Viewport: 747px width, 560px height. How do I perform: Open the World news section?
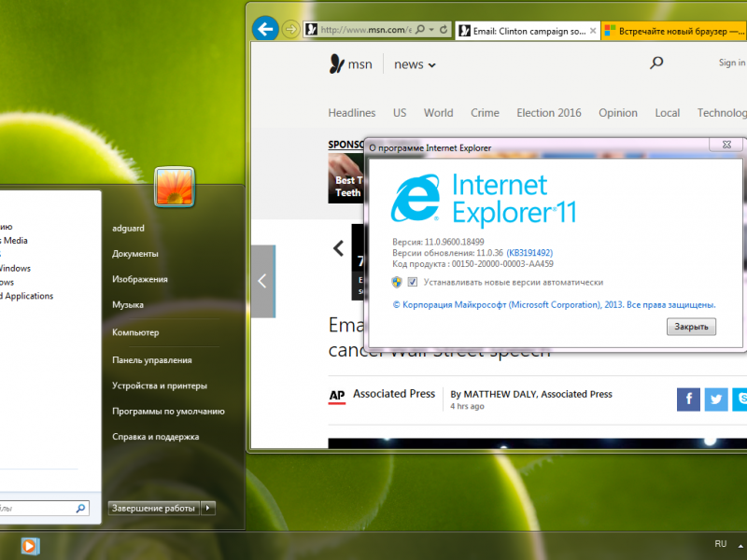(x=438, y=113)
